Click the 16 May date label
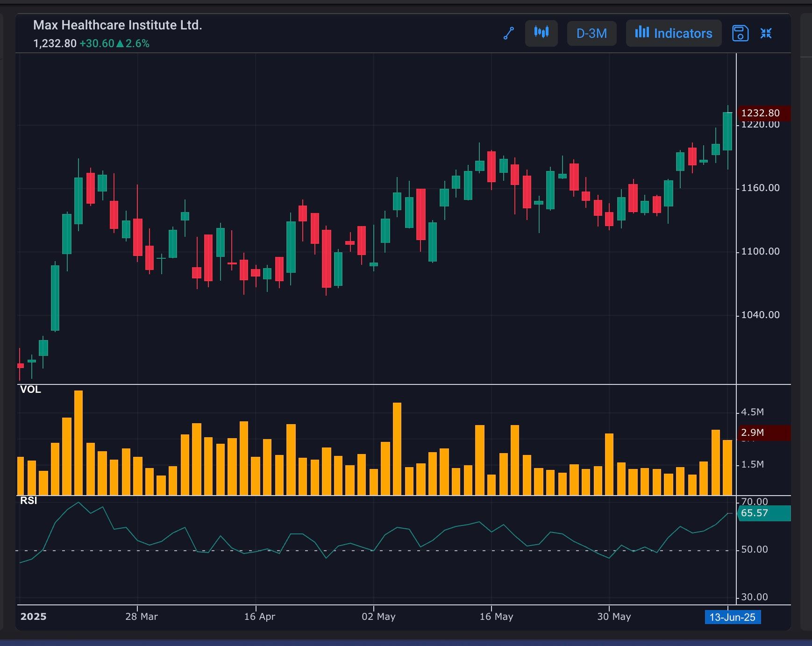Screen dimensions: 812x646 coord(496,617)
